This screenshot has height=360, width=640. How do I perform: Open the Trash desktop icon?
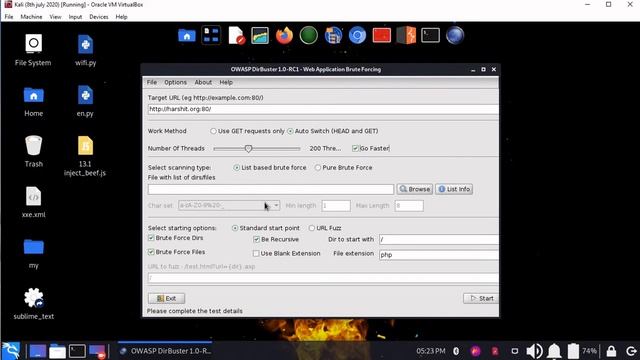coord(33,151)
